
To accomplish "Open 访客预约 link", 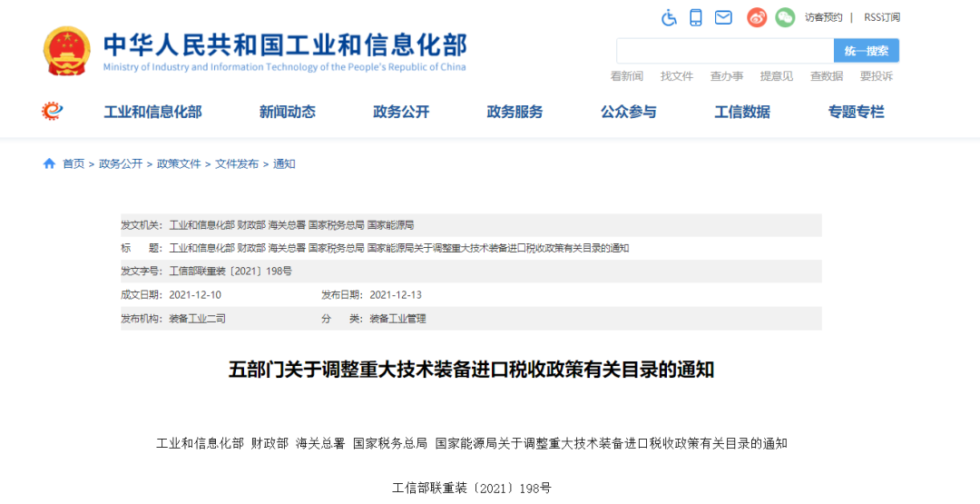I will (x=823, y=17).
